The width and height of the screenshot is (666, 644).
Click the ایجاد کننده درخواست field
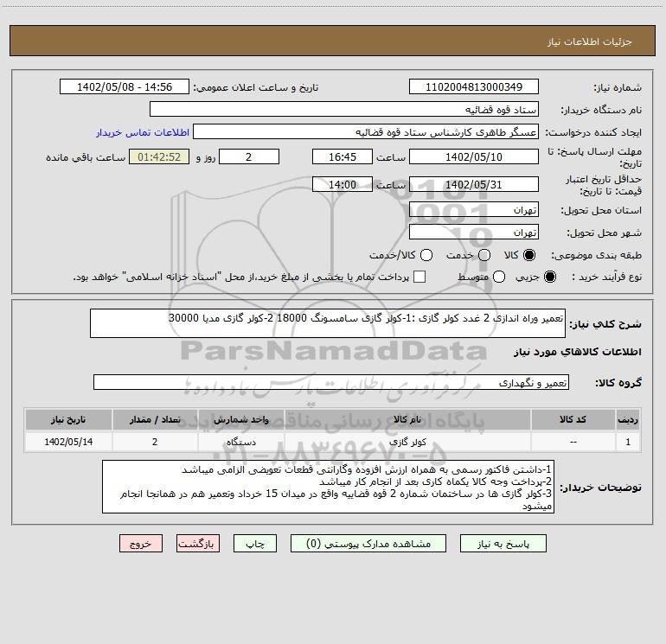366,131
